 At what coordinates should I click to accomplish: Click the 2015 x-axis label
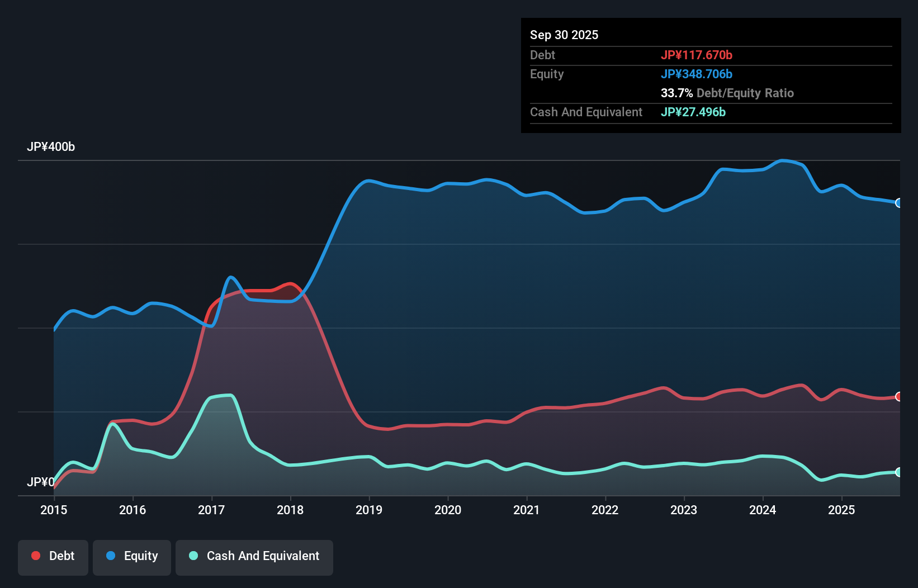[x=54, y=510]
